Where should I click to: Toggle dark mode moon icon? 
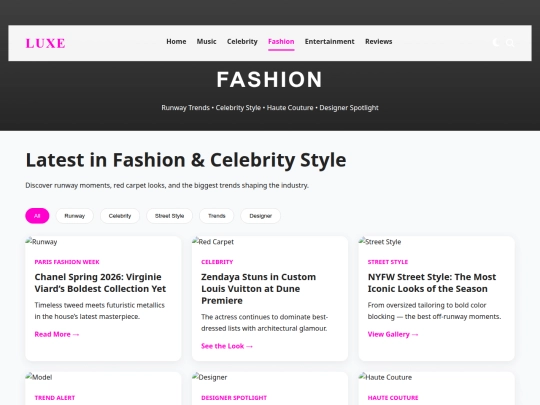click(496, 42)
